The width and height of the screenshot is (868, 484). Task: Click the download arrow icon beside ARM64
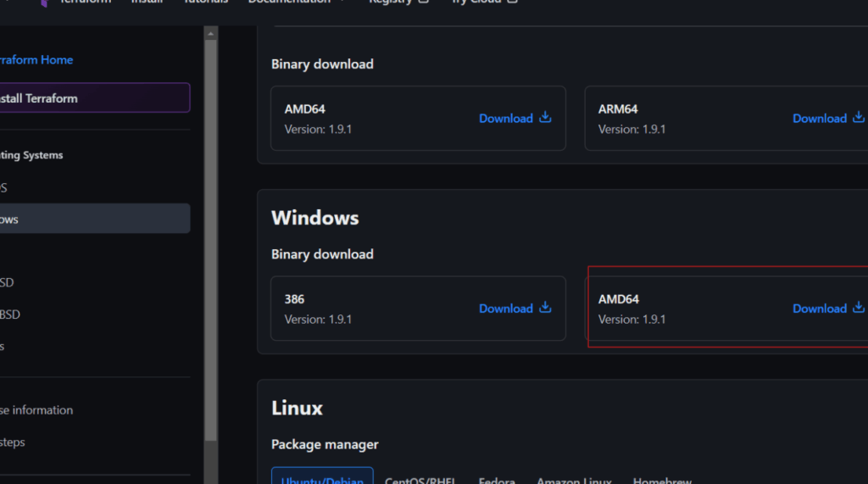coord(858,118)
